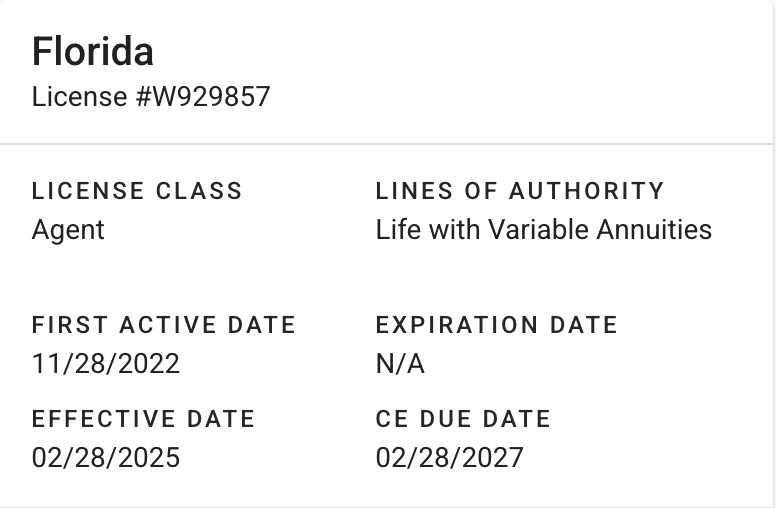Image resolution: width=776 pixels, height=508 pixels.
Task: Click the word Annuities in the authority value
Action: click(654, 230)
